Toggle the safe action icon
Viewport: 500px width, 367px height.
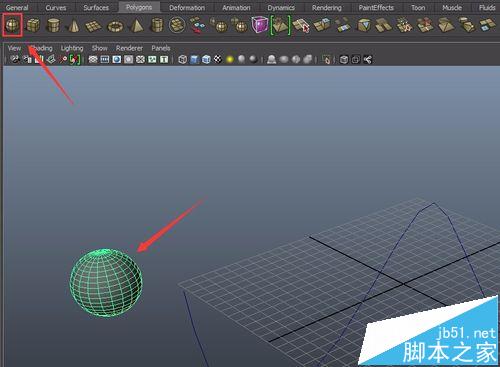pos(152,59)
